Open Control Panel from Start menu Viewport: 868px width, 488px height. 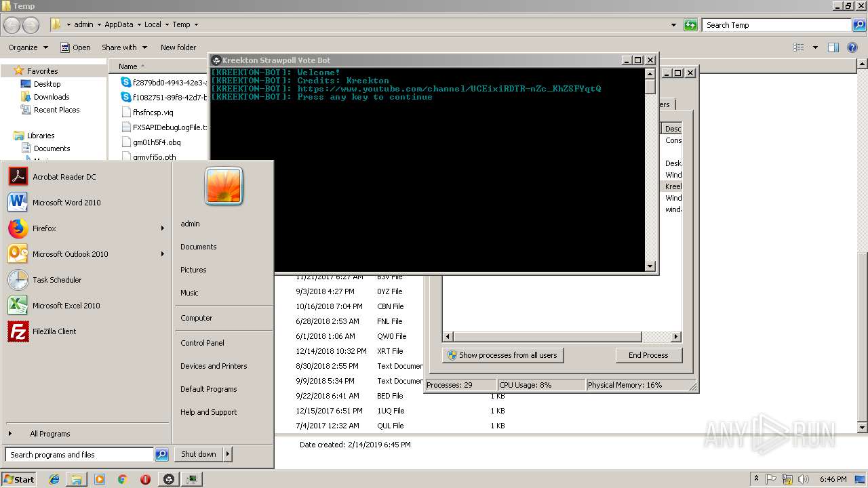(202, 343)
